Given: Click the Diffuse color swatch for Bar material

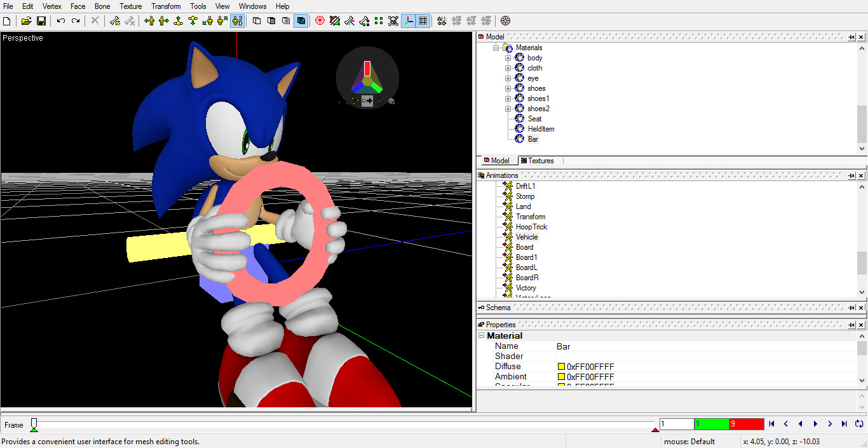Looking at the screenshot, I should point(562,366).
